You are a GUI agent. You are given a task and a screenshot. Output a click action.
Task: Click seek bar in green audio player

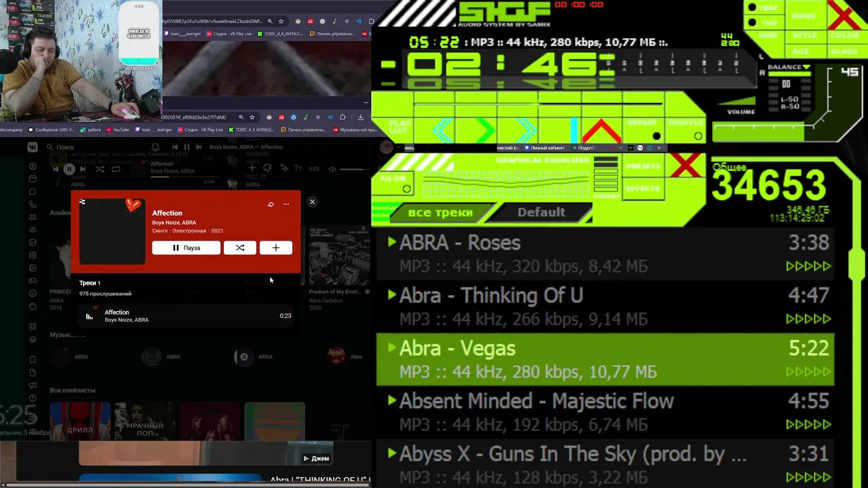point(538,104)
